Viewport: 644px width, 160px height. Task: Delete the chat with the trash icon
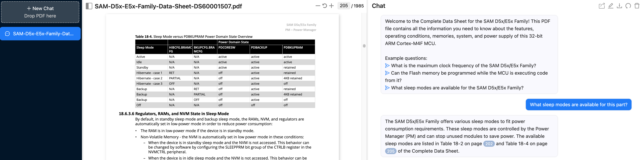coord(637,6)
